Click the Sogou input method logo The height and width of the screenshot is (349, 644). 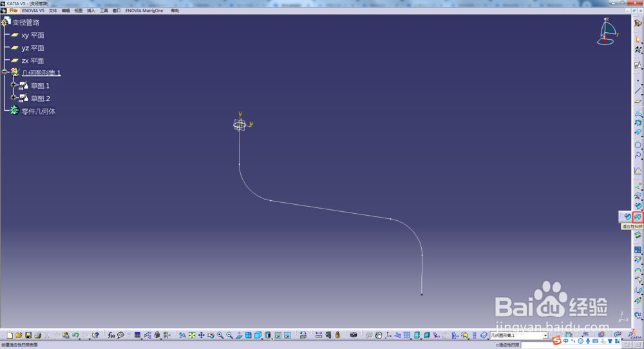(557, 341)
